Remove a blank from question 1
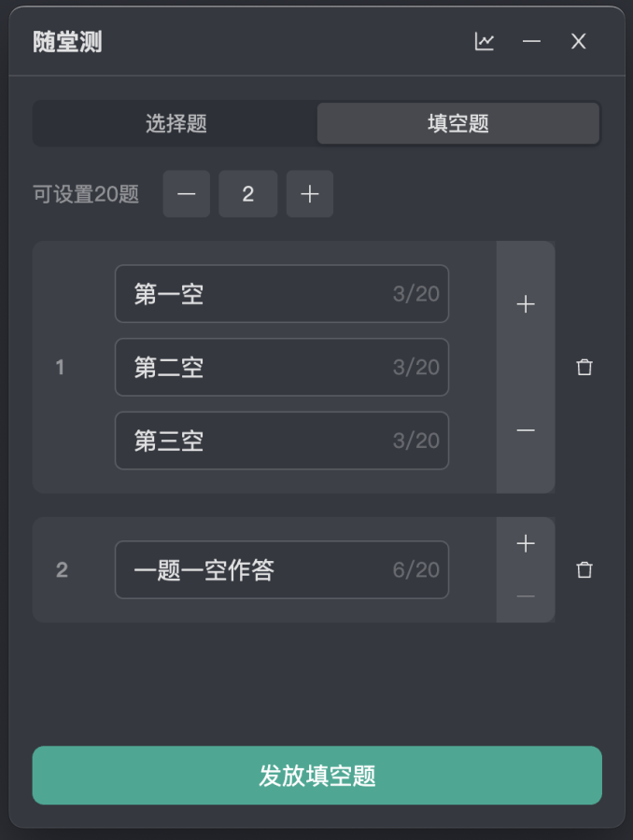633x840 pixels. (526, 430)
